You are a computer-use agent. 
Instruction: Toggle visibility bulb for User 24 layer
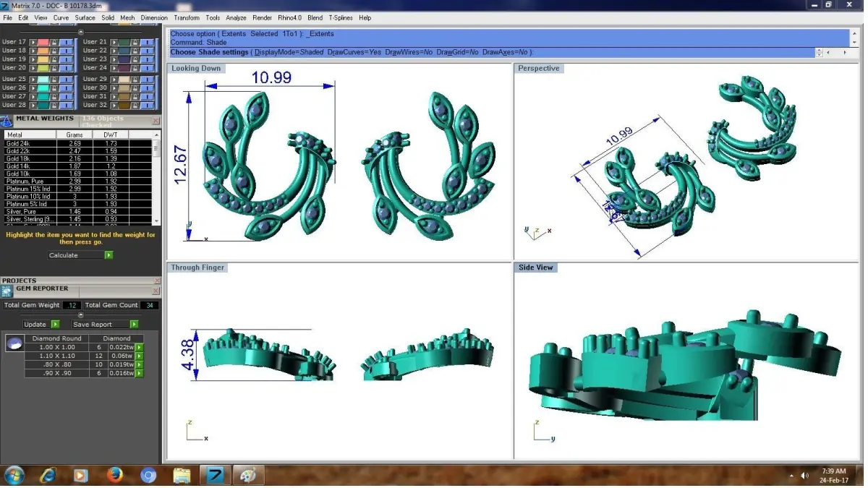(x=147, y=68)
